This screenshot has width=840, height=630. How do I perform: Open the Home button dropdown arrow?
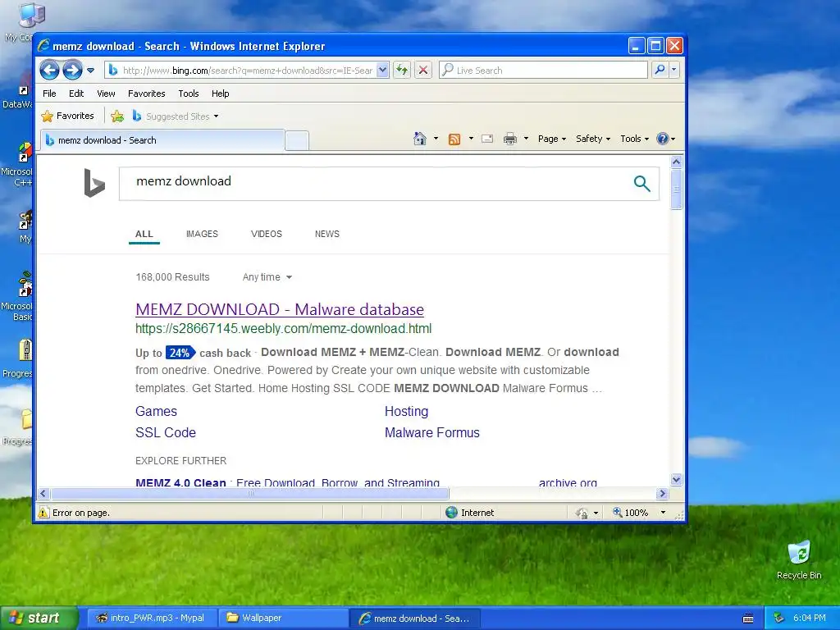[x=436, y=139]
